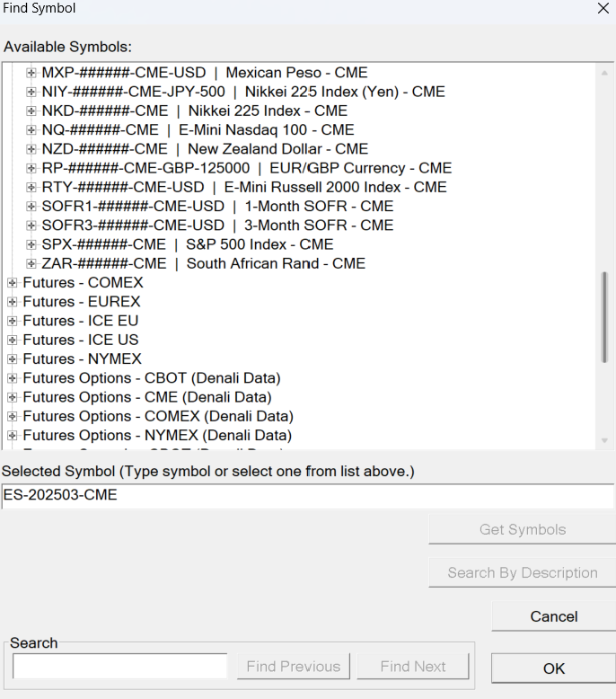Select the E-Mini Russell 2000 Index symbol
Screen dimensions: 616x699
tap(243, 187)
